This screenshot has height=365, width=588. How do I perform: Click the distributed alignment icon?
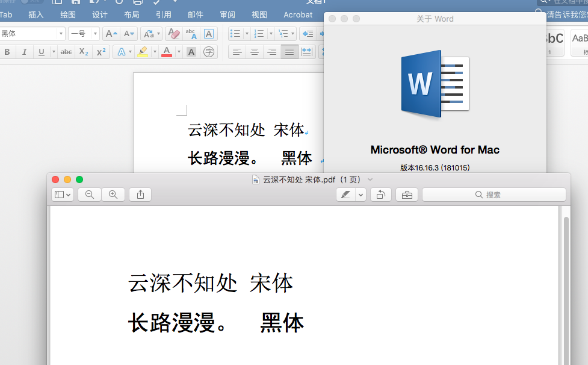307,52
